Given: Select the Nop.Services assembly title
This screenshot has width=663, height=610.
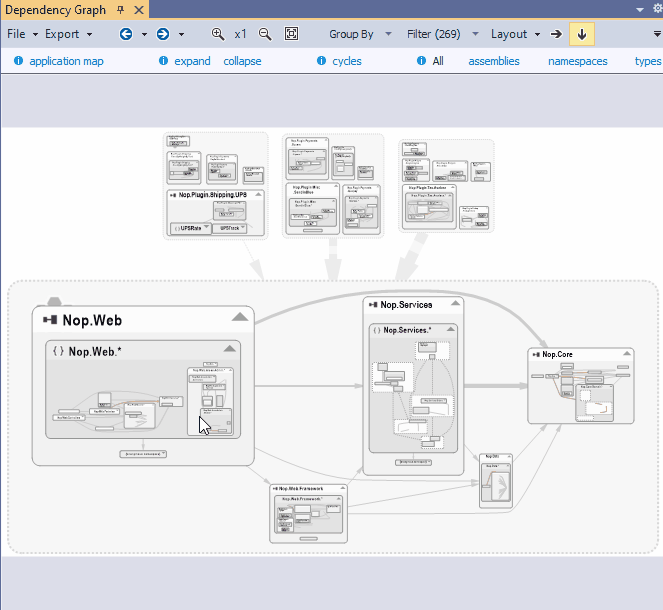Looking at the screenshot, I should [x=406, y=305].
